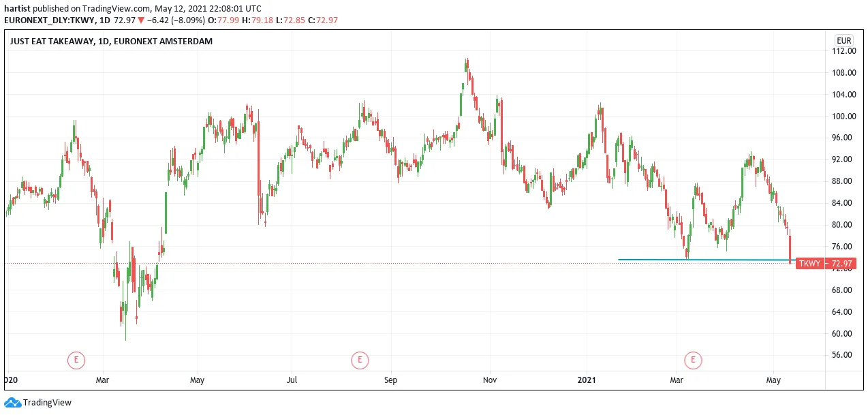The height and width of the screenshot is (415, 868).
Task: Click the Jul label on time axis
Action: click(x=292, y=379)
